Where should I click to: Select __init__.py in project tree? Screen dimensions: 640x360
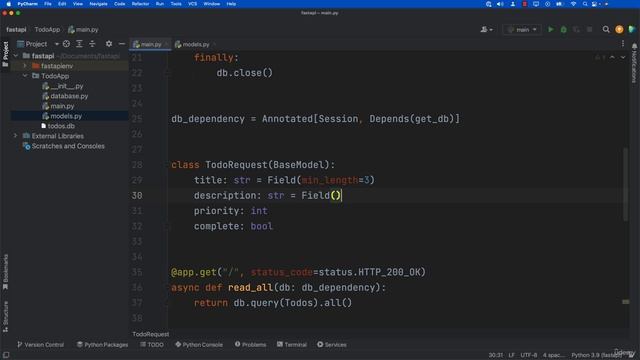pos(67,86)
